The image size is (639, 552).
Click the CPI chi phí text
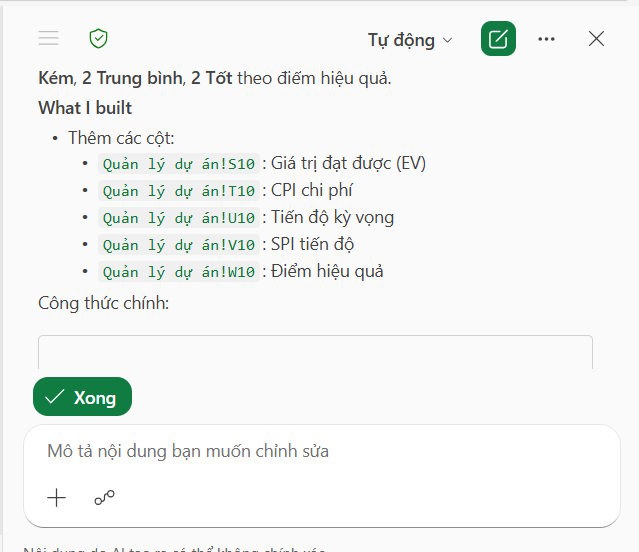point(312,190)
